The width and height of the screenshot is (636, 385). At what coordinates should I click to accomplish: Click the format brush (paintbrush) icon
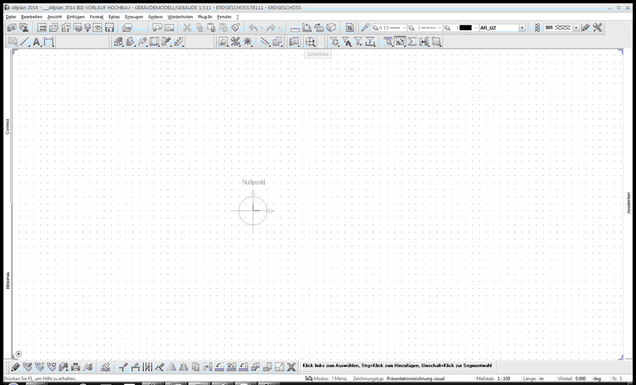pyautogui.click(x=236, y=28)
